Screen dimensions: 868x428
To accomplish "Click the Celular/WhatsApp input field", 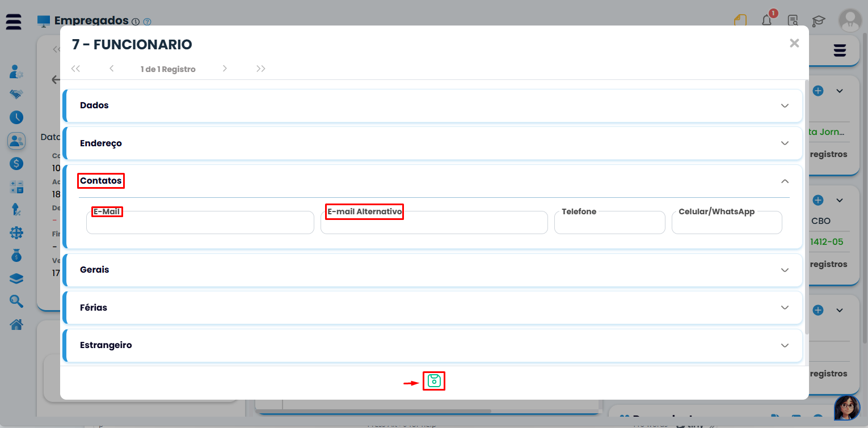I will point(727,223).
